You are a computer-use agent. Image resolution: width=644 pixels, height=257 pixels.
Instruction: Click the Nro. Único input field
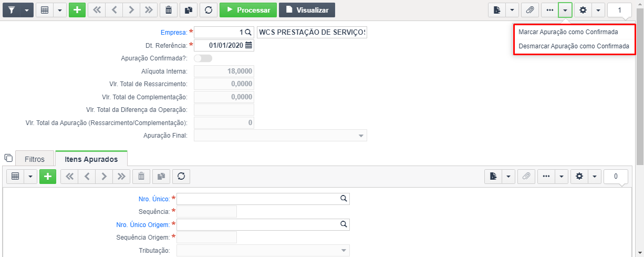(263, 199)
